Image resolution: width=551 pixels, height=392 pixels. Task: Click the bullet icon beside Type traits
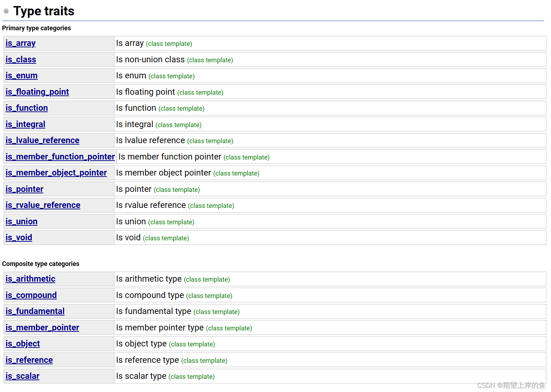click(6, 11)
